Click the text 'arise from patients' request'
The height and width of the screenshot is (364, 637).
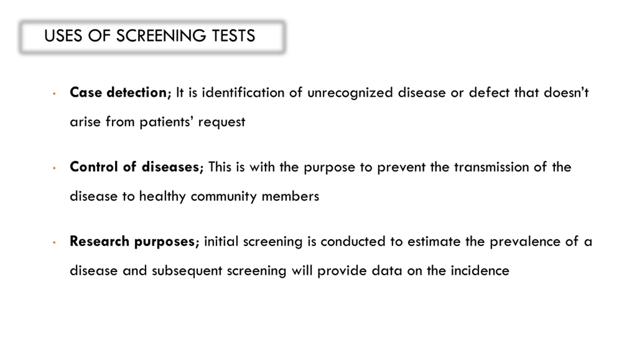pyautogui.click(x=158, y=122)
